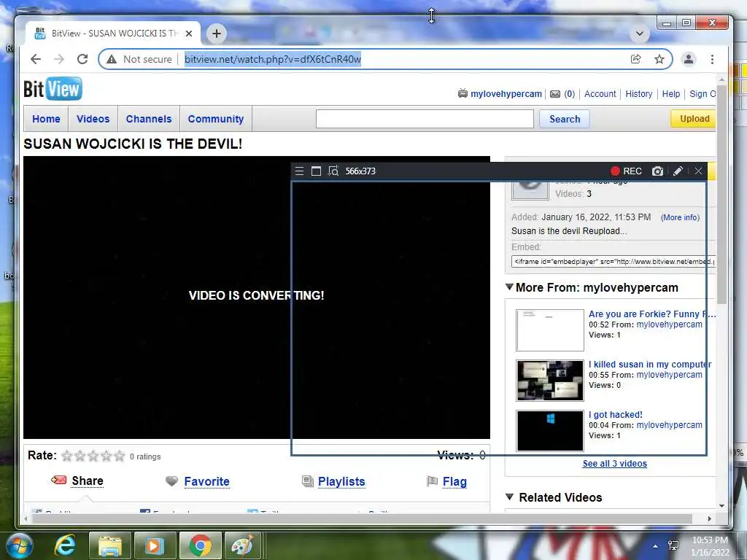Click See all 3 videos link
The image size is (747, 560).
(x=614, y=463)
